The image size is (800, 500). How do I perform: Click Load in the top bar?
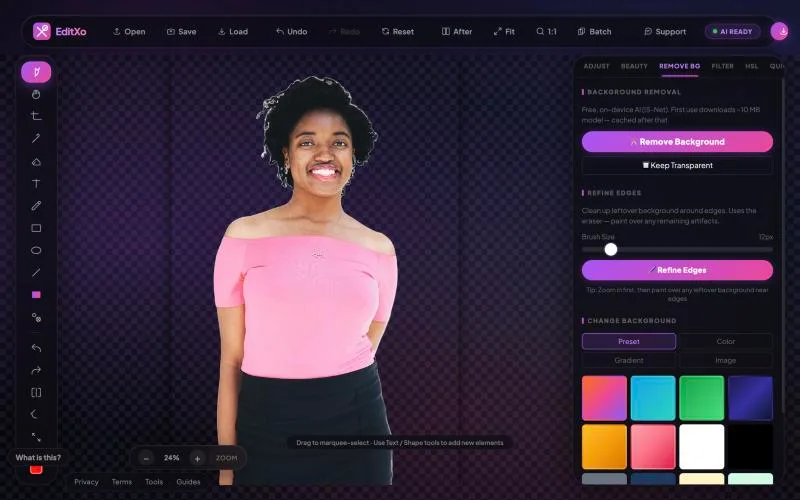pyautogui.click(x=233, y=32)
